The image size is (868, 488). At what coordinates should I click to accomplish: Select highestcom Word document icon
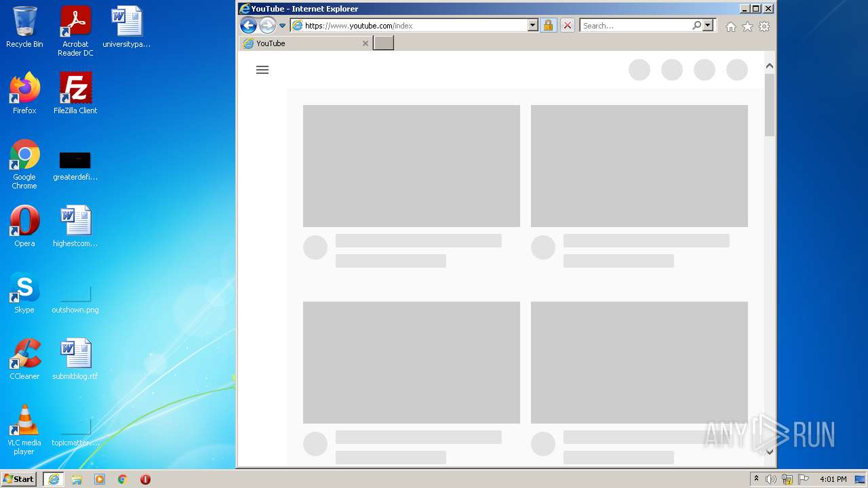click(x=75, y=226)
